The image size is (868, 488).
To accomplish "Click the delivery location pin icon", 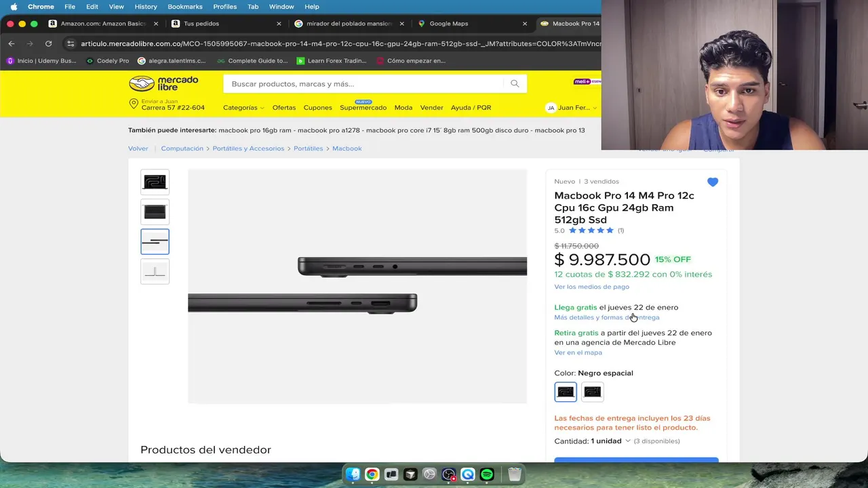I will tap(134, 104).
